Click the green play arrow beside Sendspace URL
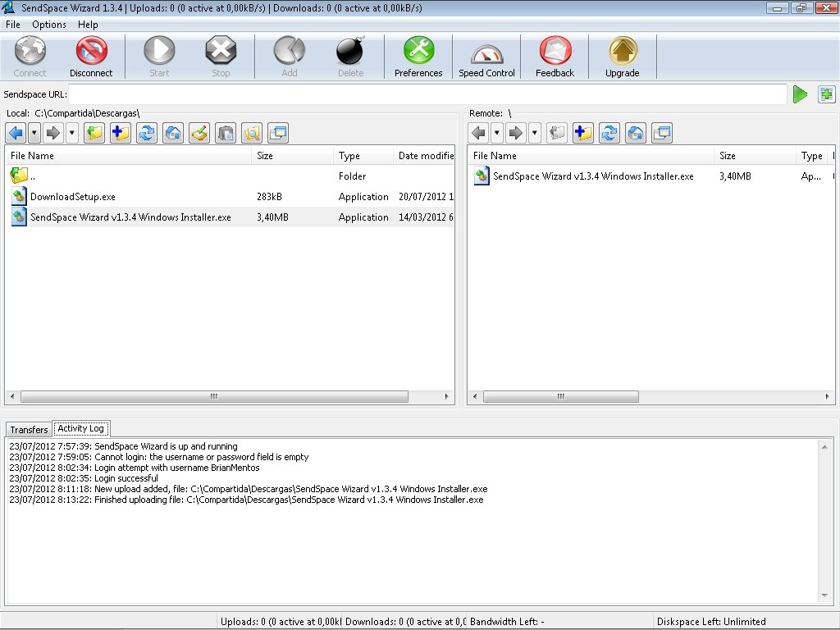840x630 pixels. [x=800, y=94]
